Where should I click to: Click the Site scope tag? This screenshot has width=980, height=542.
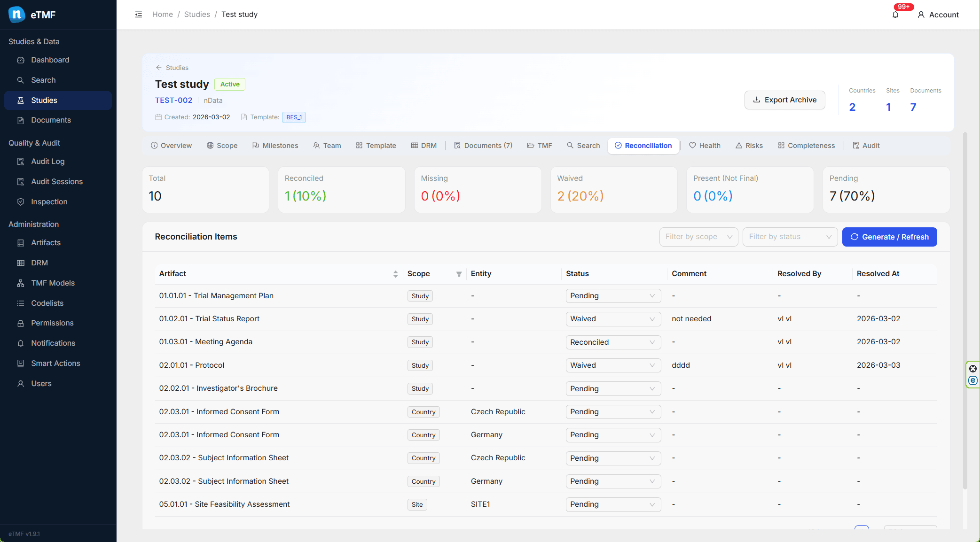point(417,504)
